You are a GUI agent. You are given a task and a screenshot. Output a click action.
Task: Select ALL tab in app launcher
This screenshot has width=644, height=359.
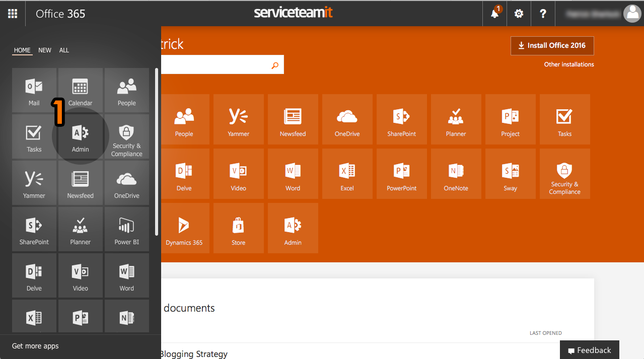(x=64, y=50)
